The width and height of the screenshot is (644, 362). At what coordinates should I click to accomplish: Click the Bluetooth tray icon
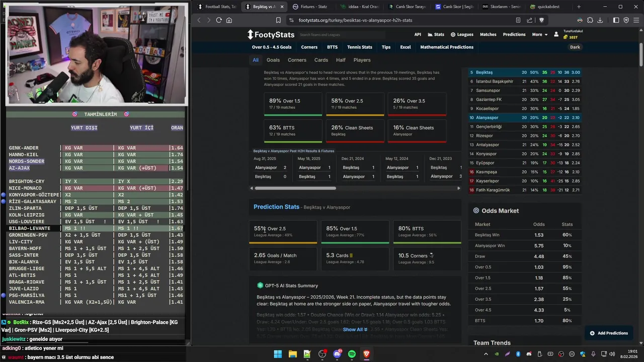518,354
